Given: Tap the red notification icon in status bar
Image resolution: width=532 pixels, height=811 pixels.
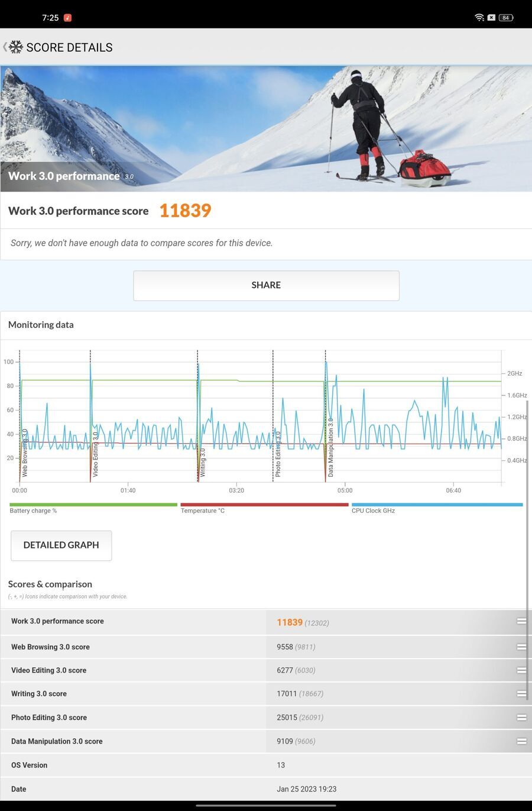Looking at the screenshot, I should pos(67,18).
